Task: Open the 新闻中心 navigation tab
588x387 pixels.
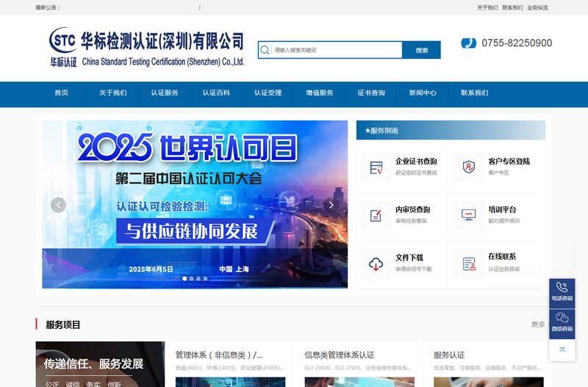Action: tap(423, 93)
